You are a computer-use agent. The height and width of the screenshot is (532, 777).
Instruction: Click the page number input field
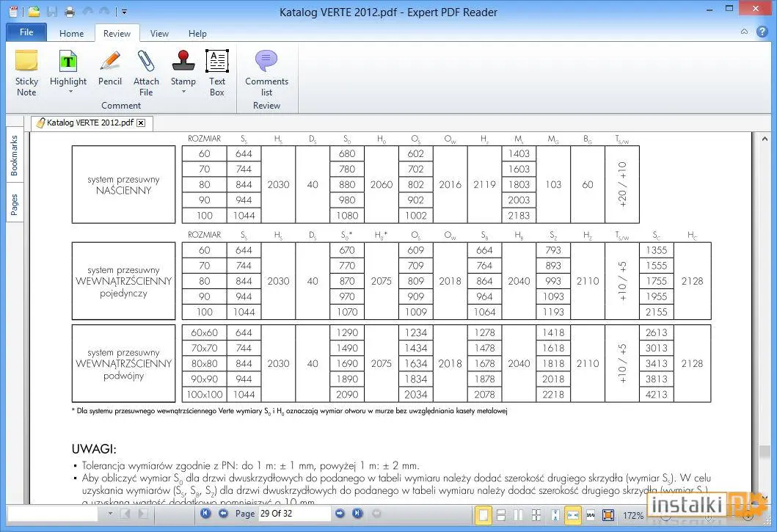pos(294,513)
